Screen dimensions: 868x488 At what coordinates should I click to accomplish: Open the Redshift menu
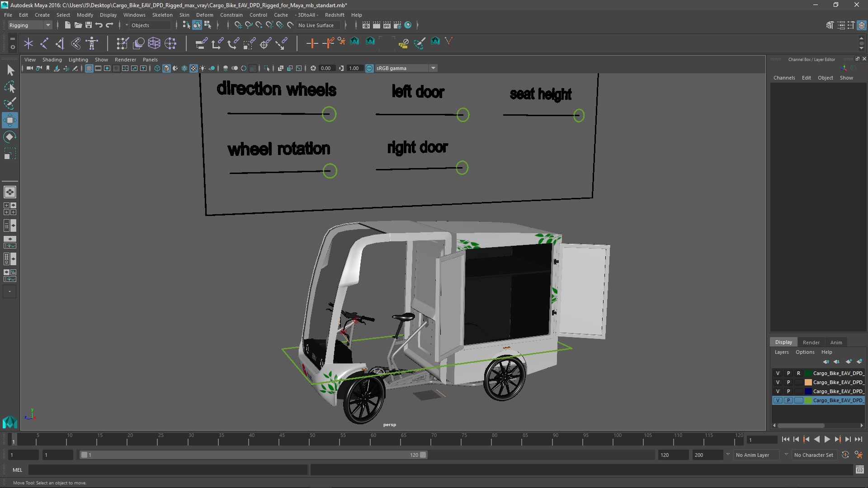(335, 15)
